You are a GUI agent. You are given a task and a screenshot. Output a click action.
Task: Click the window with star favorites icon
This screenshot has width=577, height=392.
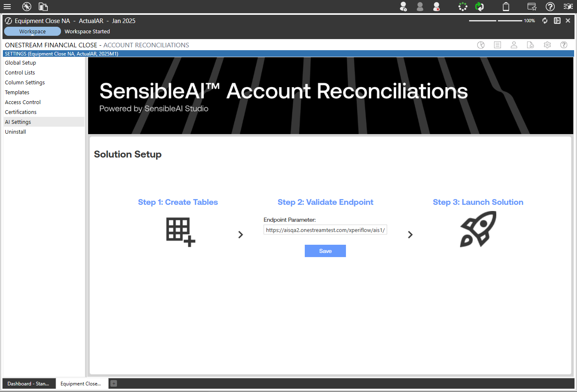tap(532, 7)
